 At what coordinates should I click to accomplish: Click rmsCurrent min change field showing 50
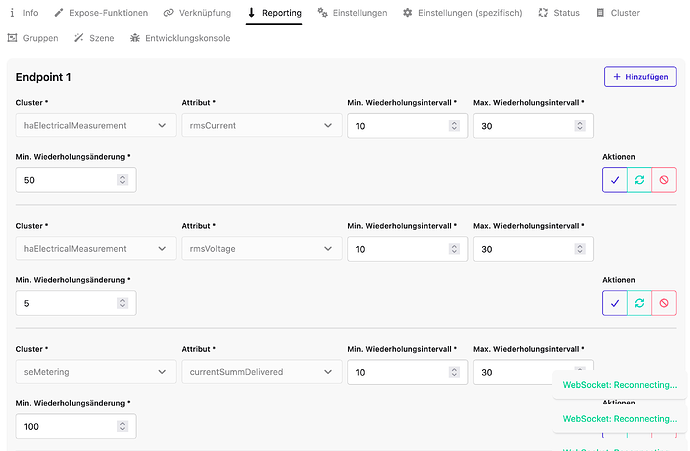pos(76,180)
